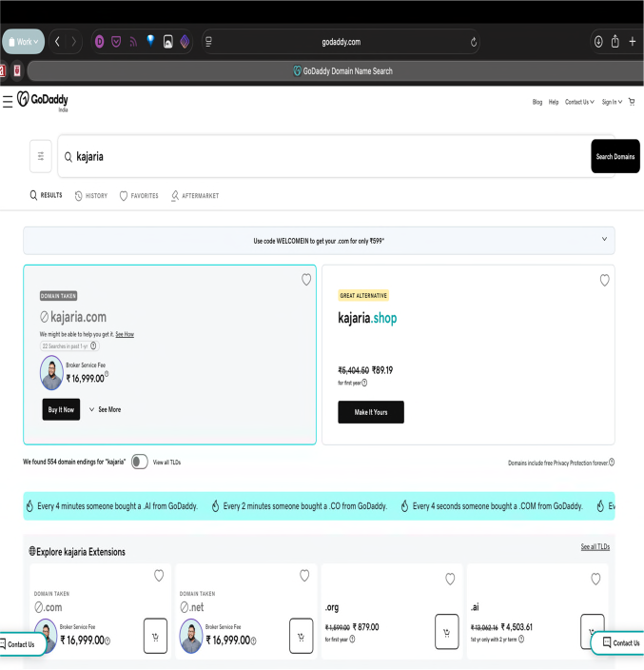This screenshot has height=670, width=644.
Task: Click the Pocket extension icon in toolbar
Action: (x=116, y=42)
